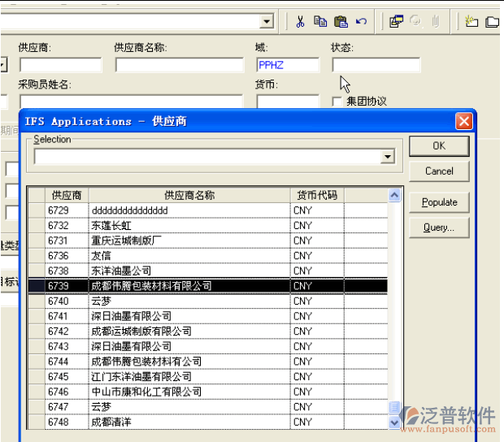Click the Populate button
The height and width of the screenshot is (442, 504).
439,202
